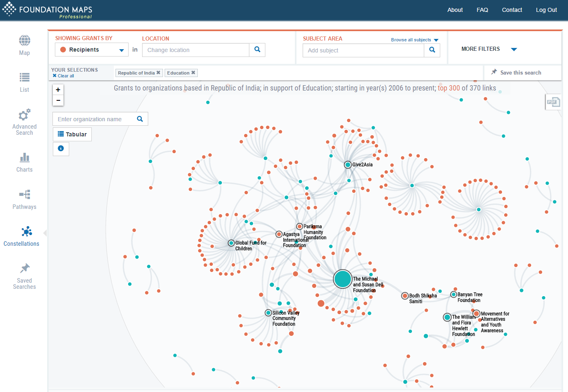Select the Banyan Tree Foundation node
This screenshot has width=568, height=392.
click(454, 295)
